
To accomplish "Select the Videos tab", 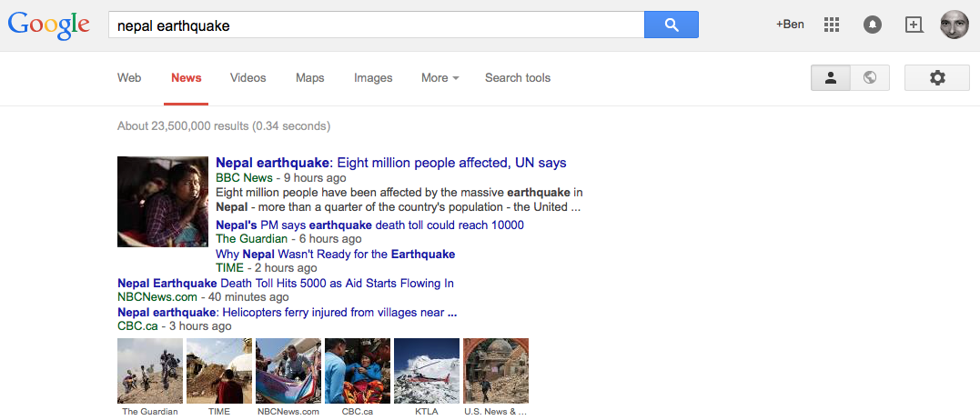I will (x=248, y=78).
